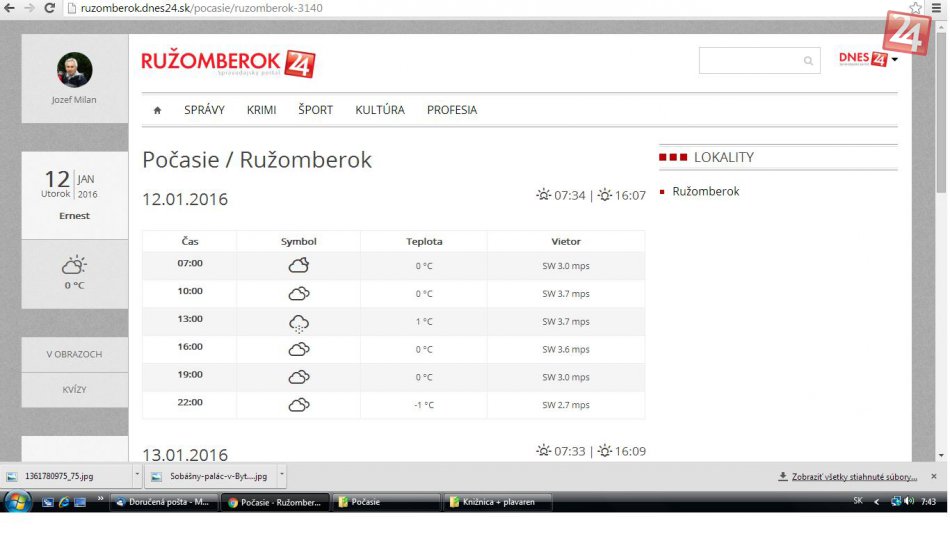Open the KVÍZY sidebar button
This screenshot has height=534, width=950.
click(74, 389)
